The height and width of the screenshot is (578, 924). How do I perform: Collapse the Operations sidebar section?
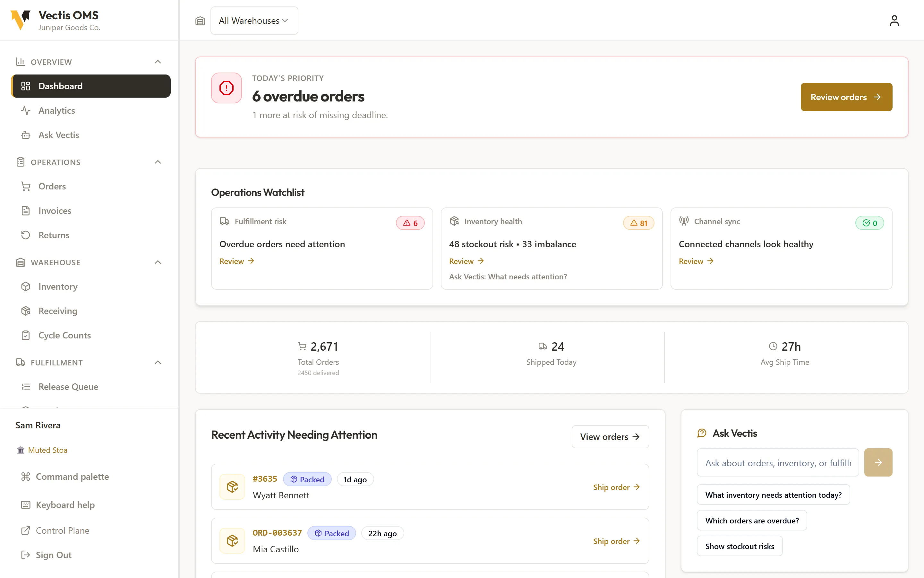pyautogui.click(x=158, y=162)
